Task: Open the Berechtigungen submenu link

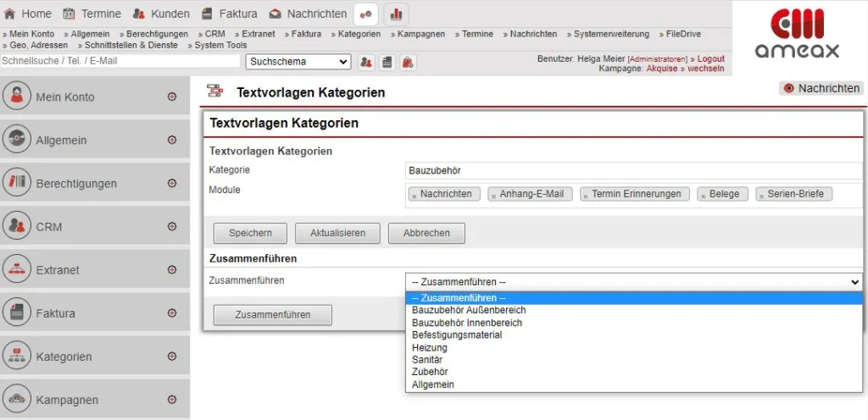Action: [157, 34]
